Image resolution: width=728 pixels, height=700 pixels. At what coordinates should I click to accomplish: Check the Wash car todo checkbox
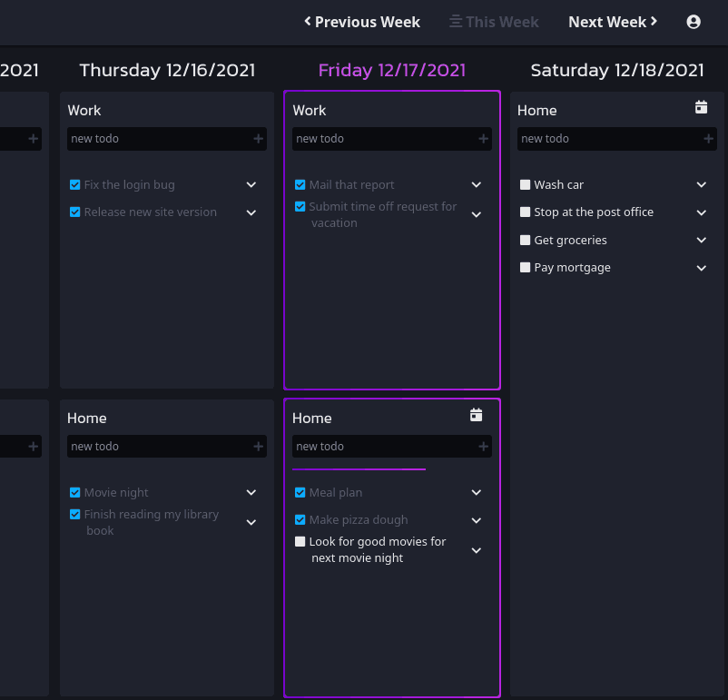point(526,185)
